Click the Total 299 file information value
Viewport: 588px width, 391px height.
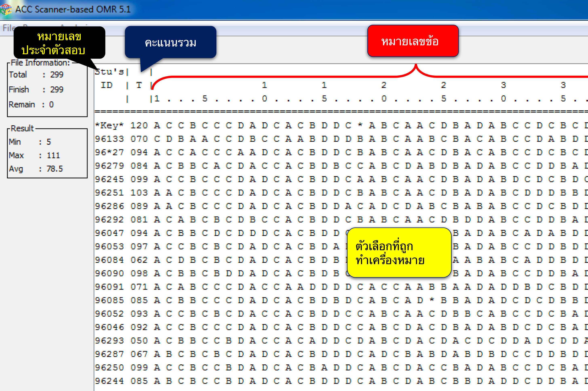[57, 75]
